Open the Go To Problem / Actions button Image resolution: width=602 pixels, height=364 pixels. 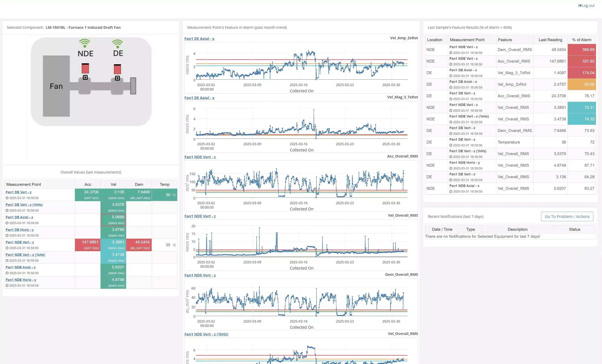[567, 217]
